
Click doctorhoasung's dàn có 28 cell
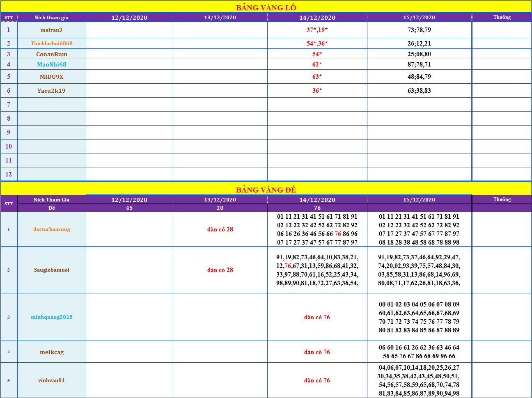point(220,229)
